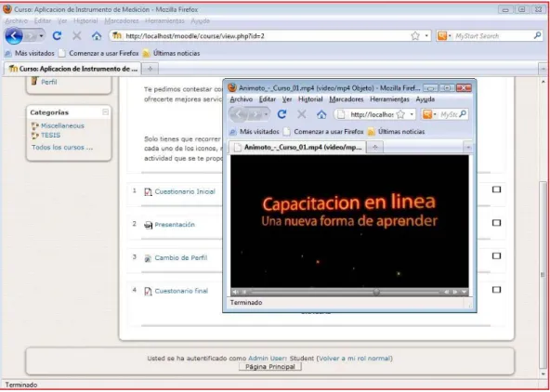This screenshot has width=550, height=392.
Task: Click Back button in main Firefox window
Action: click(x=14, y=36)
